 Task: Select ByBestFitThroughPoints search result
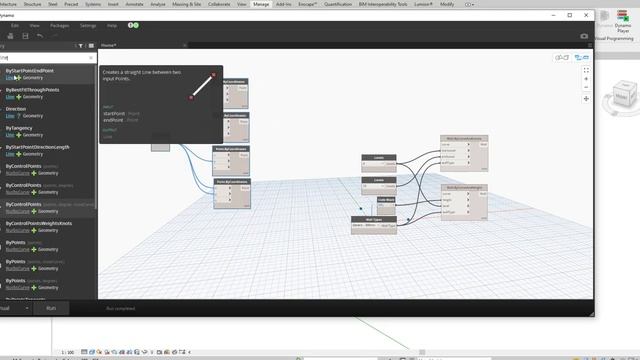click(47, 93)
